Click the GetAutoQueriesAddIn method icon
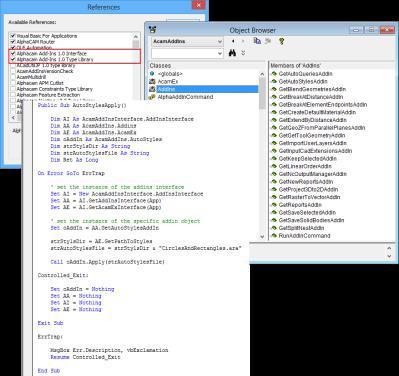Viewport: 399px width, 376px height. [x=274, y=74]
